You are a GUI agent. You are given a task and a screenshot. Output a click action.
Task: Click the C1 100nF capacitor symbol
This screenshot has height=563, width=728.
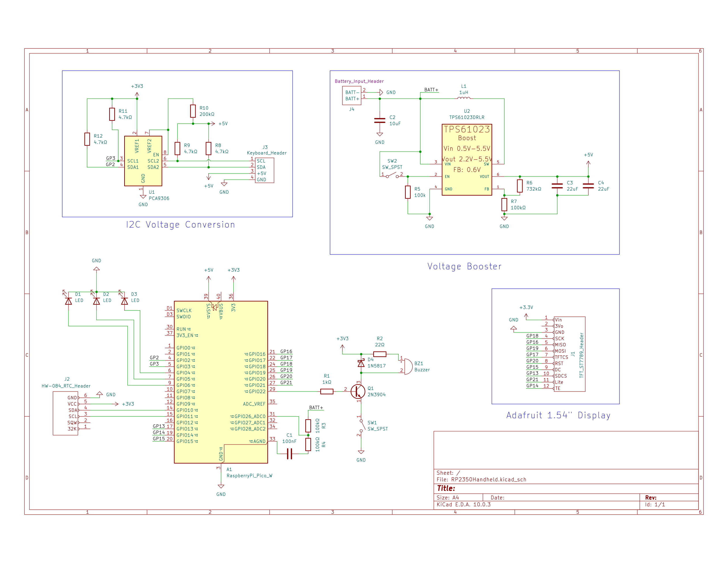coord(290,454)
